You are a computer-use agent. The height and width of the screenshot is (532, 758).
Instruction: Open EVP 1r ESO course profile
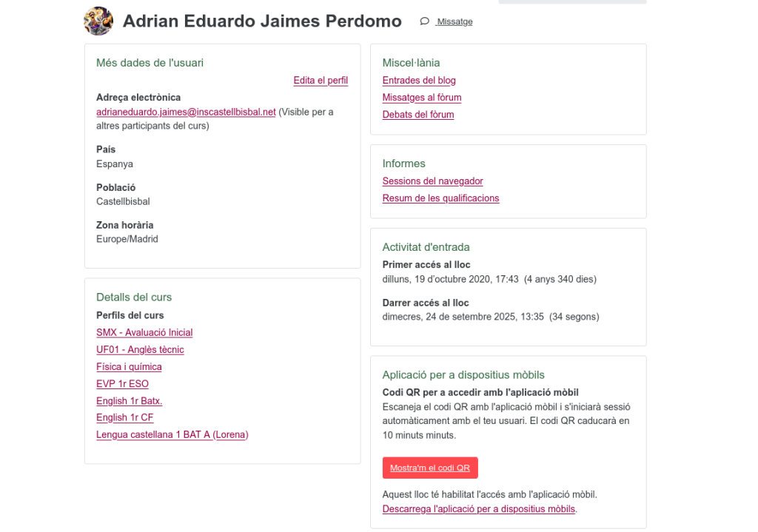[122, 384]
